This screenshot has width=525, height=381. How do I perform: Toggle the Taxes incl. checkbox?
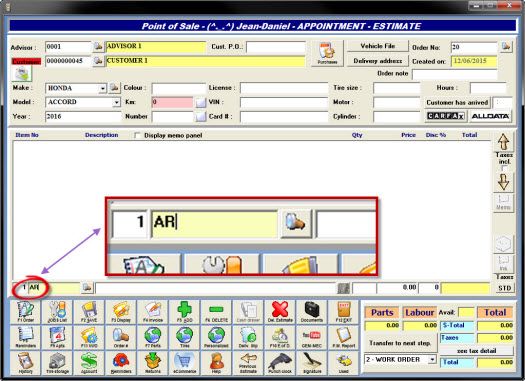pos(504,168)
